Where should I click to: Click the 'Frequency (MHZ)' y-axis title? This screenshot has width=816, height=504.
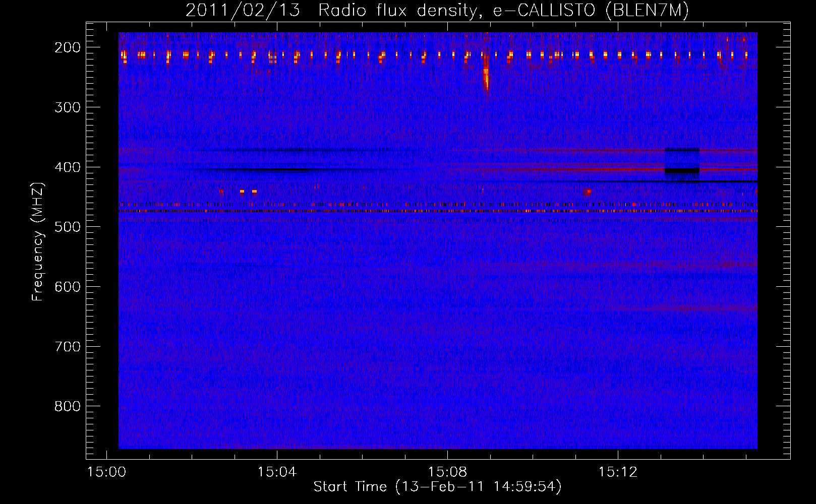[38, 241]
